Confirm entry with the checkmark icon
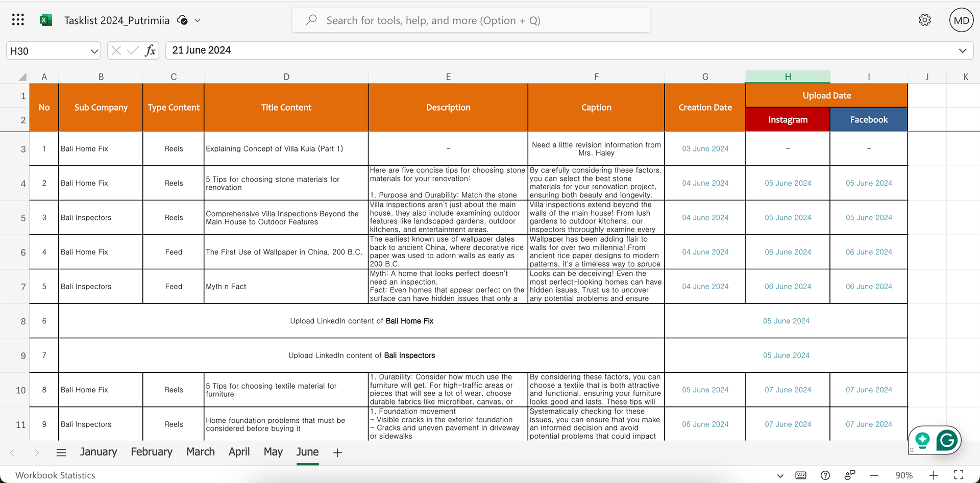This screenshot has height=483, width=980. [x=133, y=50]
